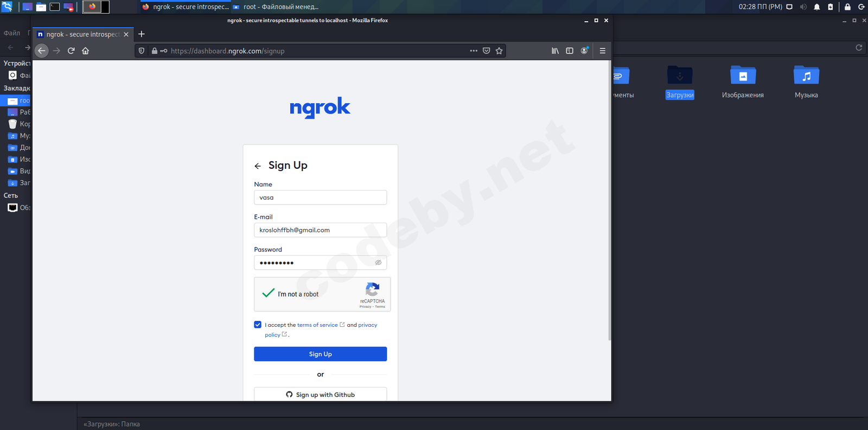Click the Firefox address bar URL
This screenshot has width=868, height=430.
pos(228,51)
